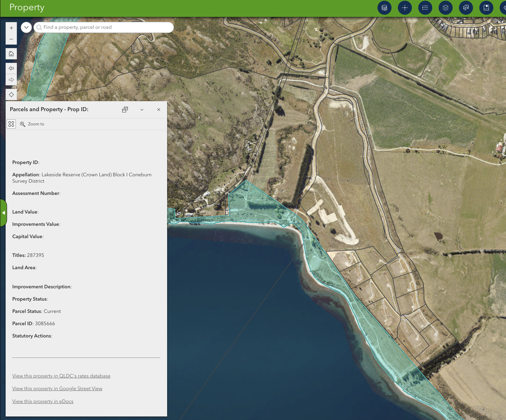Collapse the Parcels and Property popup
The width and height of the screenshot is (506, 420).
coord(142,110)
